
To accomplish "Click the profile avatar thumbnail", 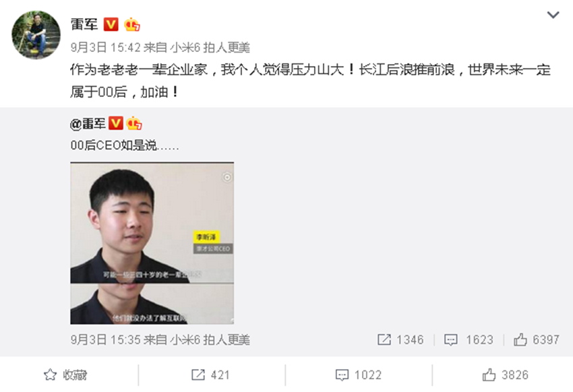I will pos(36,35).
